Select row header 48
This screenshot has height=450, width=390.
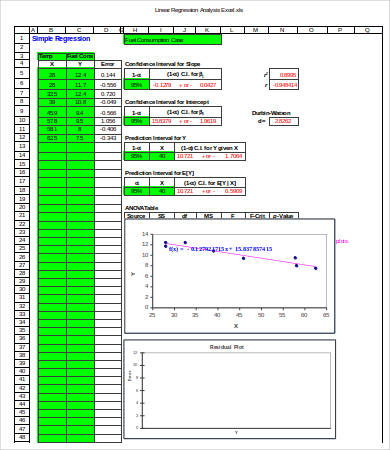click(22, 437)
